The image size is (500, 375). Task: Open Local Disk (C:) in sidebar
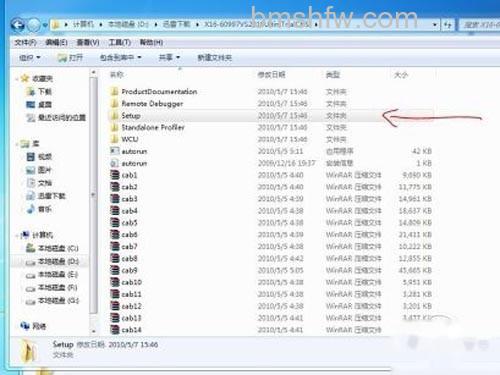coord(52,248)
